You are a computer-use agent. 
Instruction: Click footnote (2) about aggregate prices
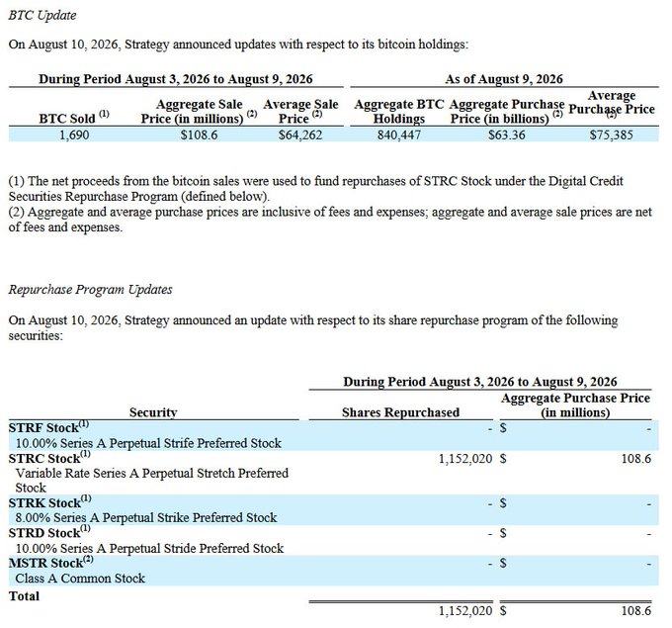[x=330, y=220]
